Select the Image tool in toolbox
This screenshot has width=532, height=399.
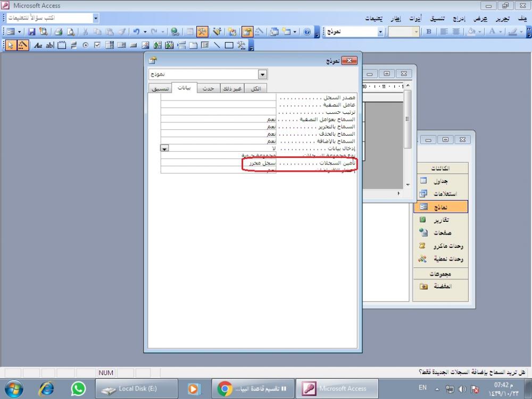[146, 45]
